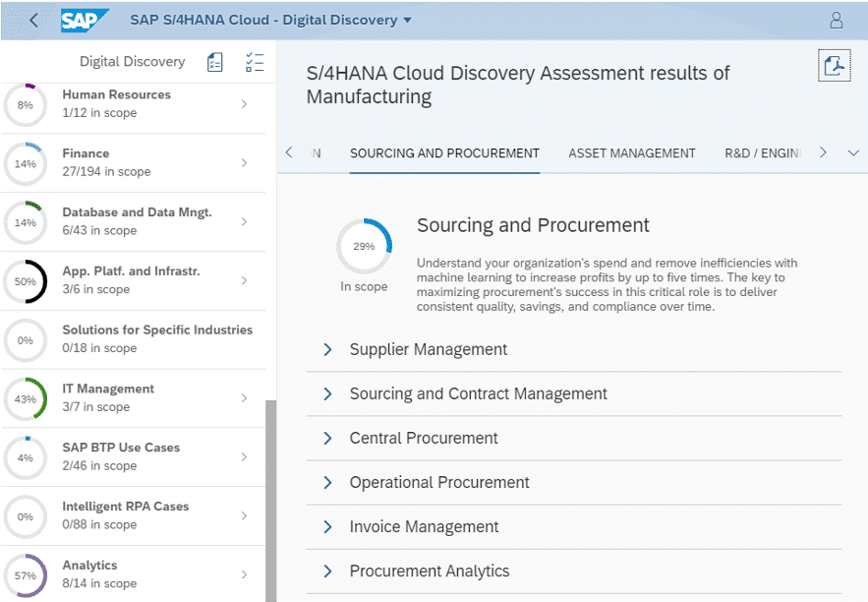Screen dimensions: 868x602
Task: Click the SAP logo
Action: [85, 21]
